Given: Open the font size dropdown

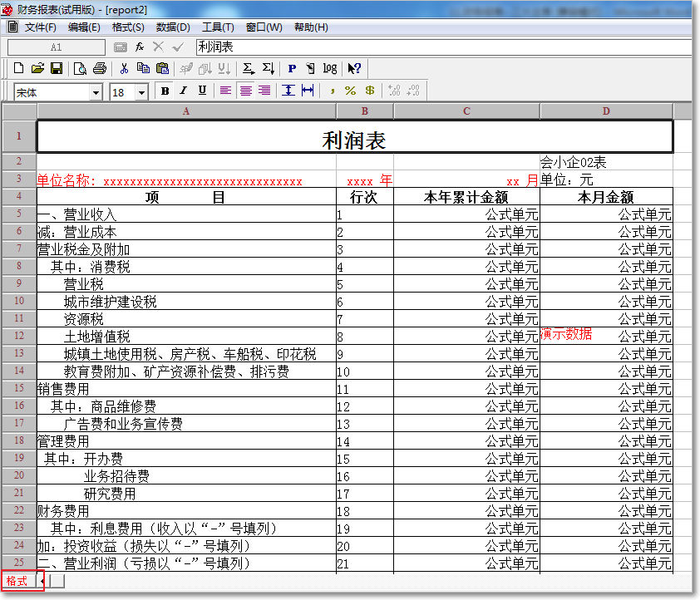Looking at the screenshot, I should click(x=141, y=91).
